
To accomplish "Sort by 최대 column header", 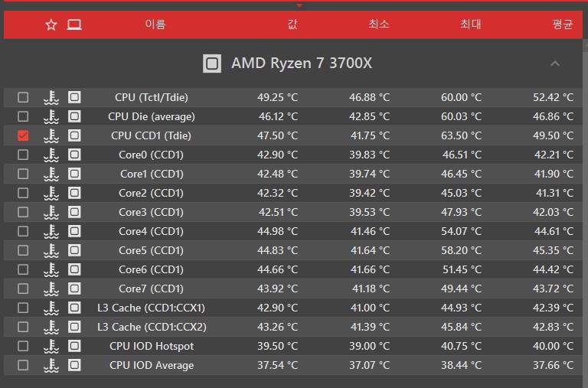I will pos(471,24).
